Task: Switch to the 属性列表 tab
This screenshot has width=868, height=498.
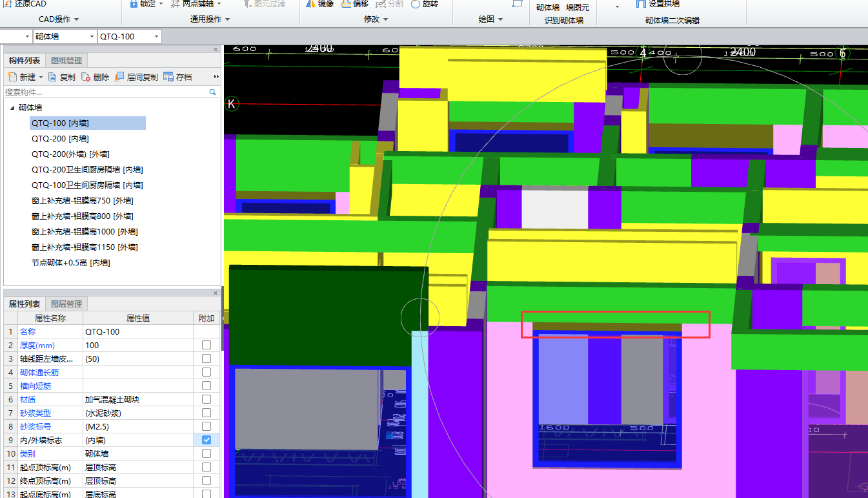Action: 25,304
